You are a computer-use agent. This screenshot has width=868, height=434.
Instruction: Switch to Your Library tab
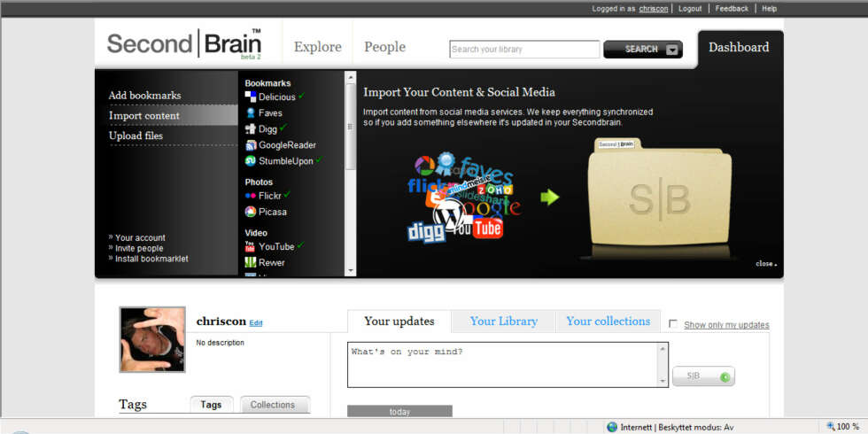point(504,321)
